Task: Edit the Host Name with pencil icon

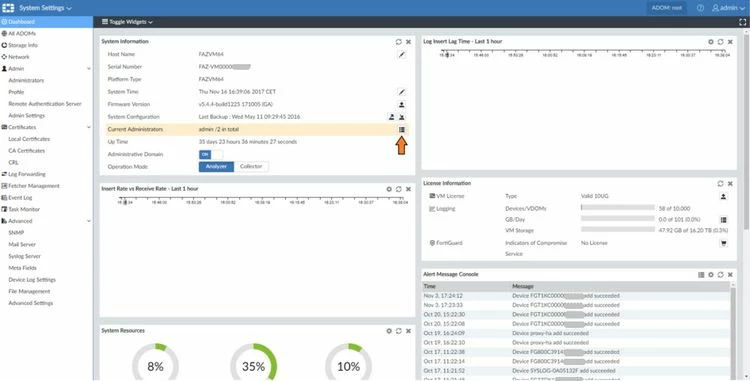Action: pyautogui.click(x=402, y=54)
